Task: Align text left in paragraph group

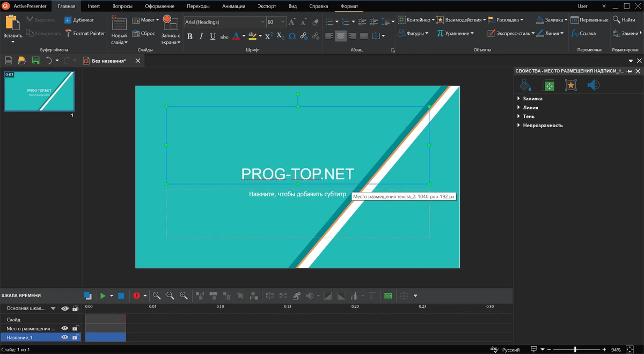Action: (x=329, y=36)
